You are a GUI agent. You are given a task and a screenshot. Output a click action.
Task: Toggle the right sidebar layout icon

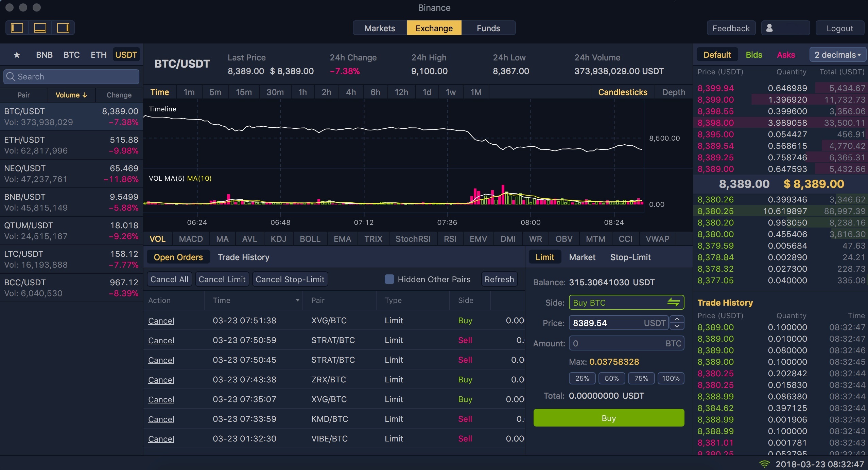(63, 28)
